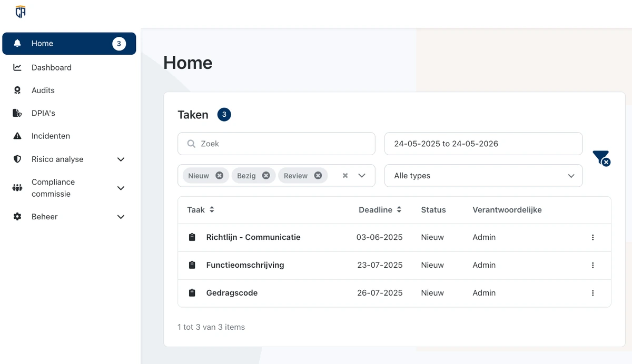Click the Home badge showing 3
This screenshot has width=632, height=364.
pos(119,44)
